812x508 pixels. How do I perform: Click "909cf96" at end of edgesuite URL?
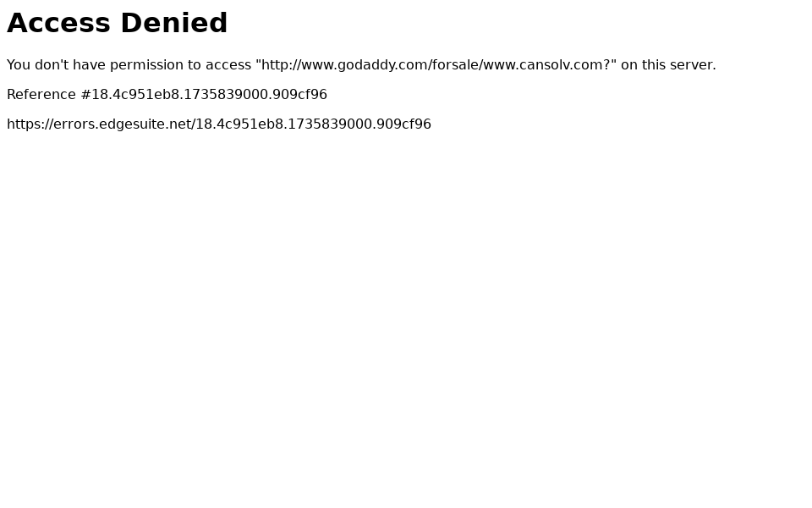pos(406,124)
